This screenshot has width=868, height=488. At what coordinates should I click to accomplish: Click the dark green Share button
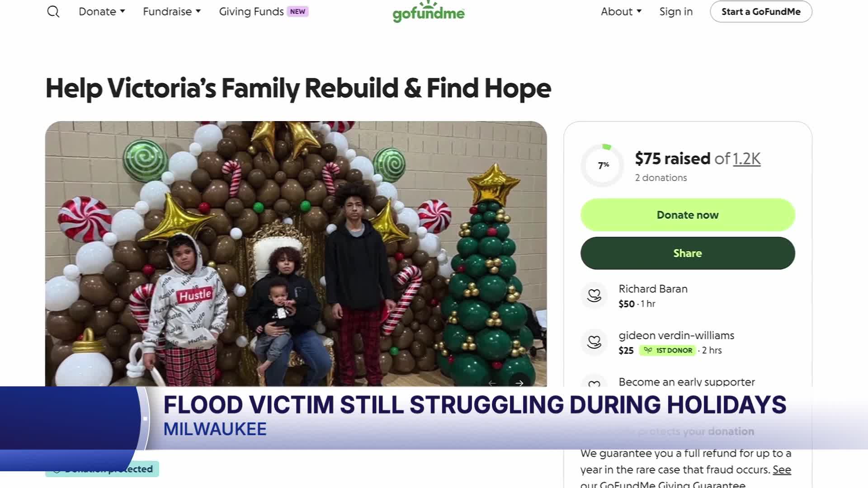(x=688, y=253)
